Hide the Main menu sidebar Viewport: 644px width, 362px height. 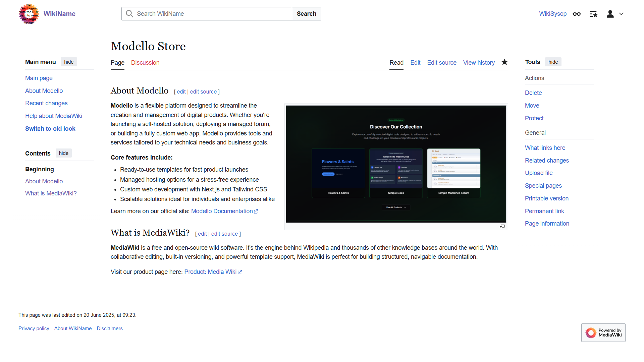69,62
